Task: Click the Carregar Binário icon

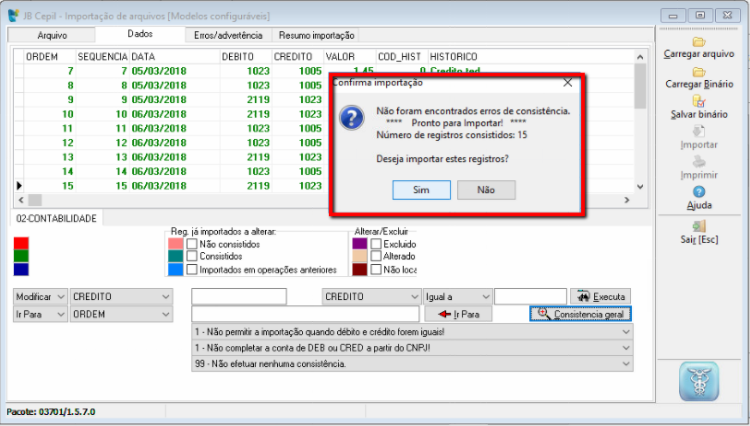Action: 699,73
